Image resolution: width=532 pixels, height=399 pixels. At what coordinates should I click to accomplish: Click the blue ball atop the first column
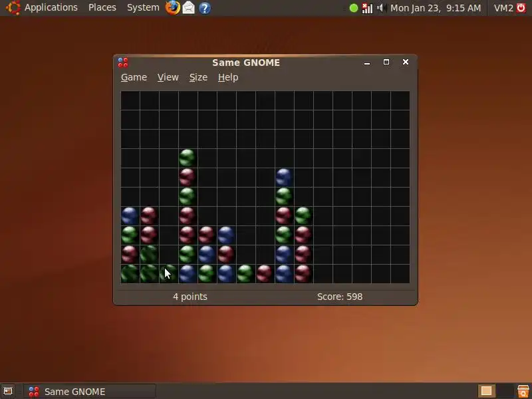130,215
